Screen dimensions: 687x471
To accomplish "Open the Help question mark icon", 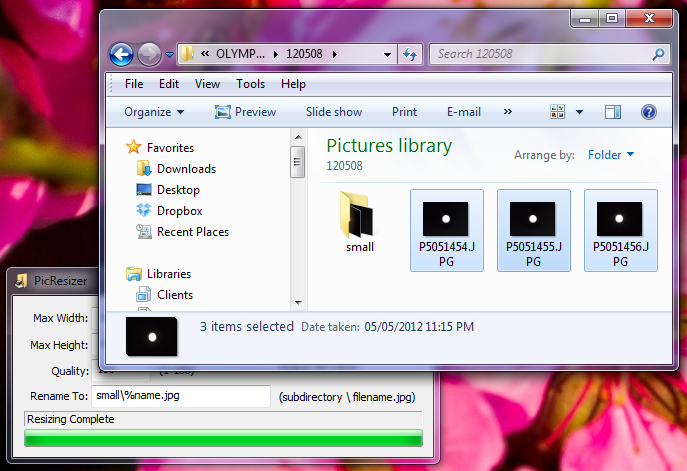I will 648,112.
